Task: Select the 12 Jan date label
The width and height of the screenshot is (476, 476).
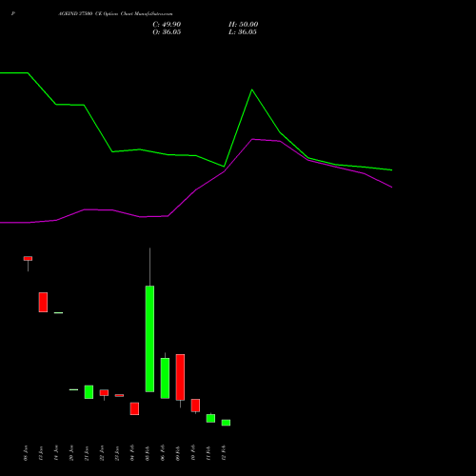Action: tap(41, 453)
